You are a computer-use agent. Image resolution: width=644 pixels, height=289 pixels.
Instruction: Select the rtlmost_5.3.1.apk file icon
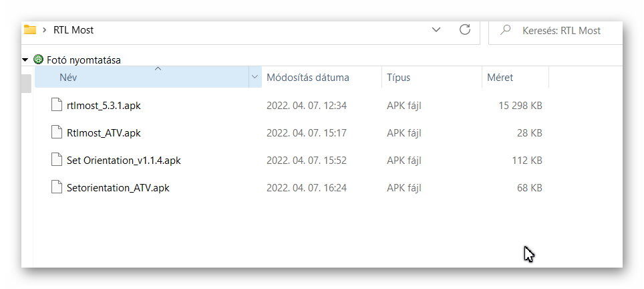point(57,105)
